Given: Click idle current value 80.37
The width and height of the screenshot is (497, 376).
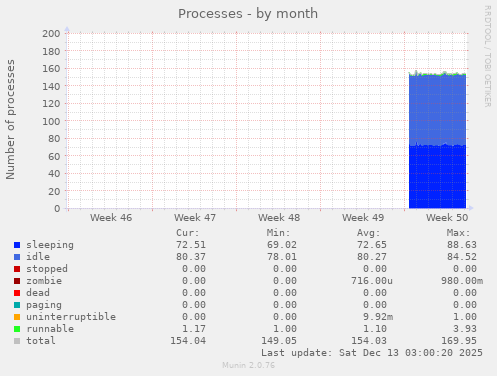Looking at the screenshot, I should tap(191, 257).
